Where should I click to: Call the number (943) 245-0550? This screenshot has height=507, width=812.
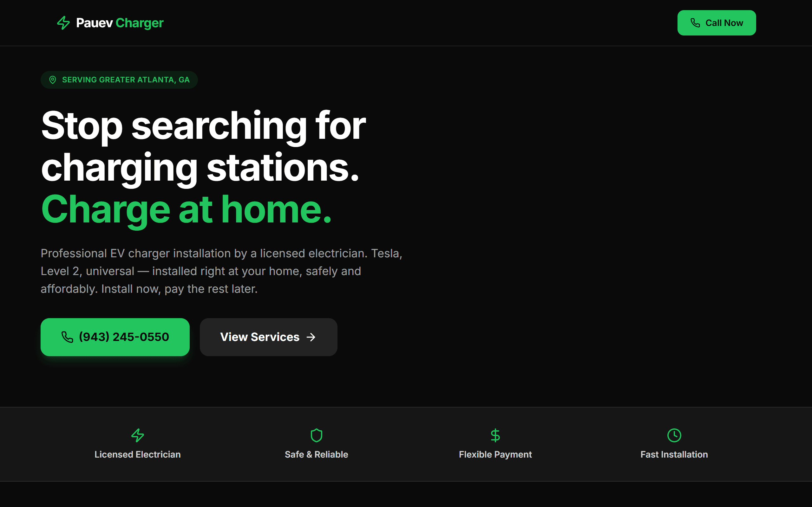pyautogui.click(x=115, y=337)
